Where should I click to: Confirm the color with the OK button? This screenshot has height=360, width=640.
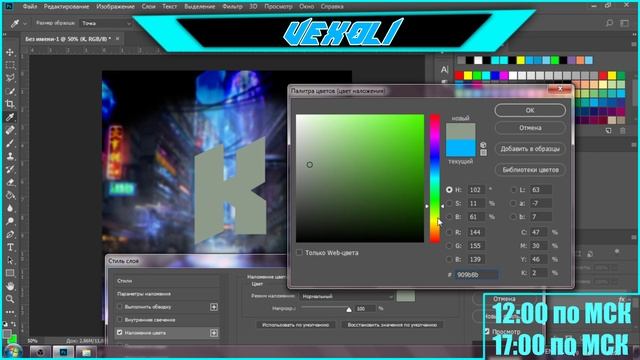[530, 110]
